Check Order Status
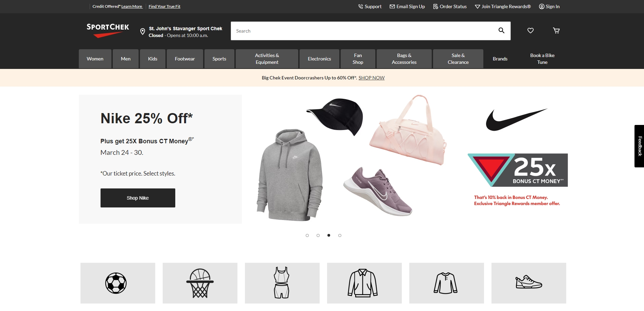644x311 pixels. tap(450, 6)
